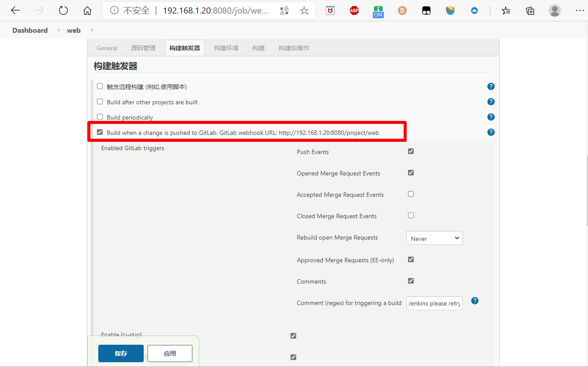Show help for GitLab push build trigger
Image resolution: width=588 pixels, height=367 pixels.
(x=491, y=132)
